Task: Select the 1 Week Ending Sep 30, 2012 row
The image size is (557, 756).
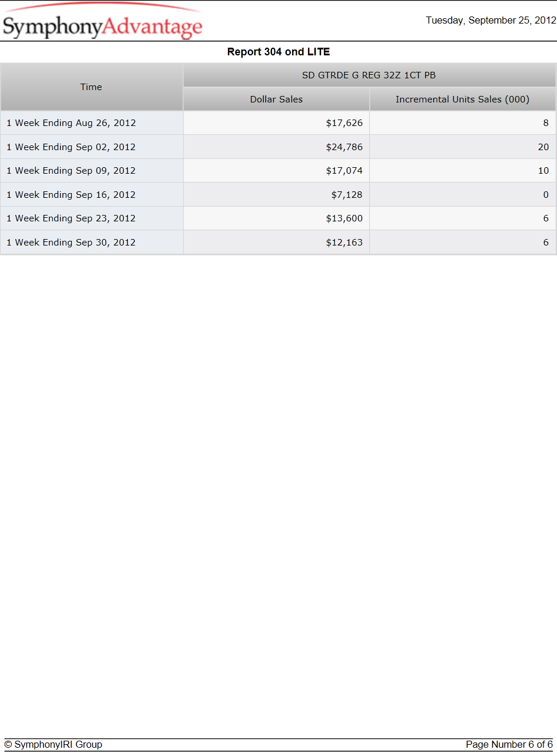Action: 278,242
